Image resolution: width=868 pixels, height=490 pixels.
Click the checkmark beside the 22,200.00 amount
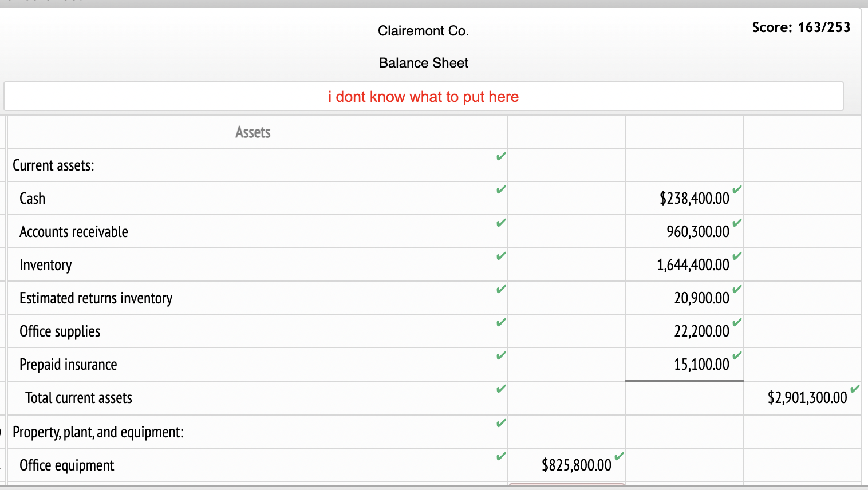[x=737, y=322]
